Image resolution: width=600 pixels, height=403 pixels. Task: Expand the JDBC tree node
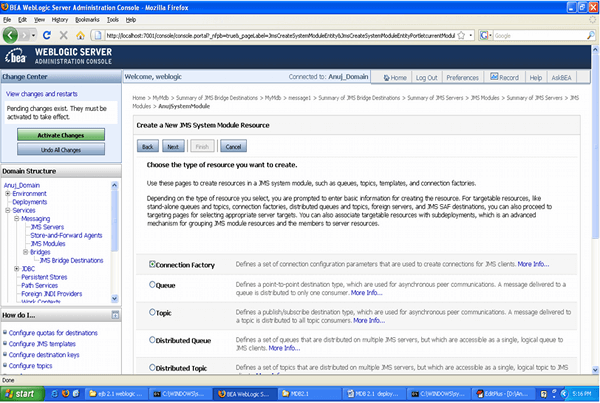15,268
